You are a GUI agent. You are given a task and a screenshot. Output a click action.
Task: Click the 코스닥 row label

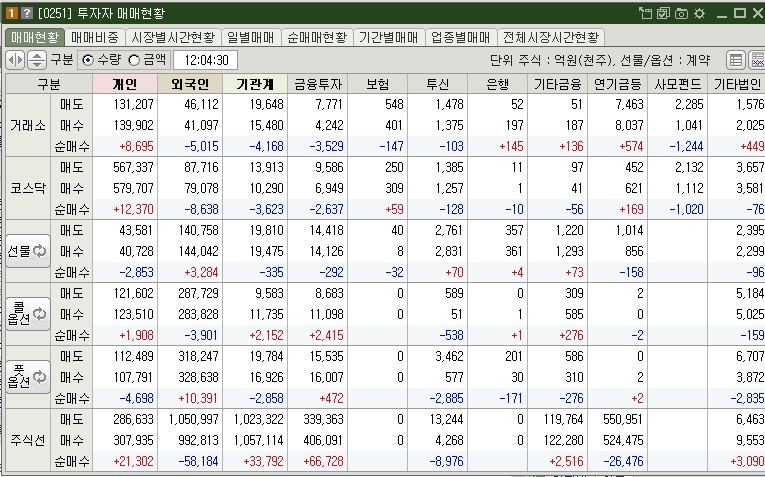pos(28,188)
